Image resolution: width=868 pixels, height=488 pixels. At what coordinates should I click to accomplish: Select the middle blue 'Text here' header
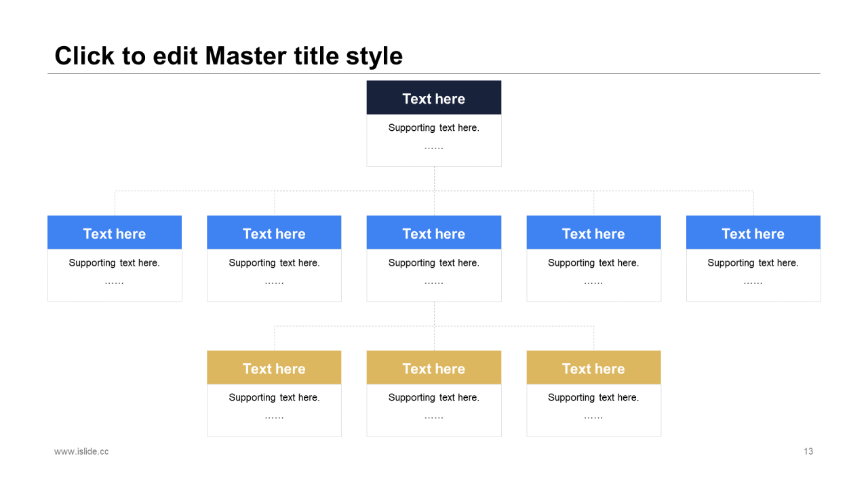click(434, 232)
